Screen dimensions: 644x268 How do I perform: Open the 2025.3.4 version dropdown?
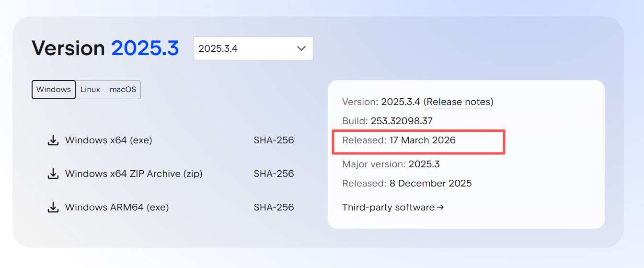coord(253,48)
